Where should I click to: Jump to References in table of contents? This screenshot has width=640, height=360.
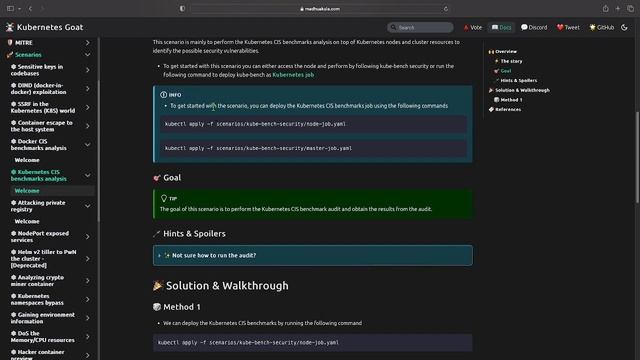[x=508, y=109]
